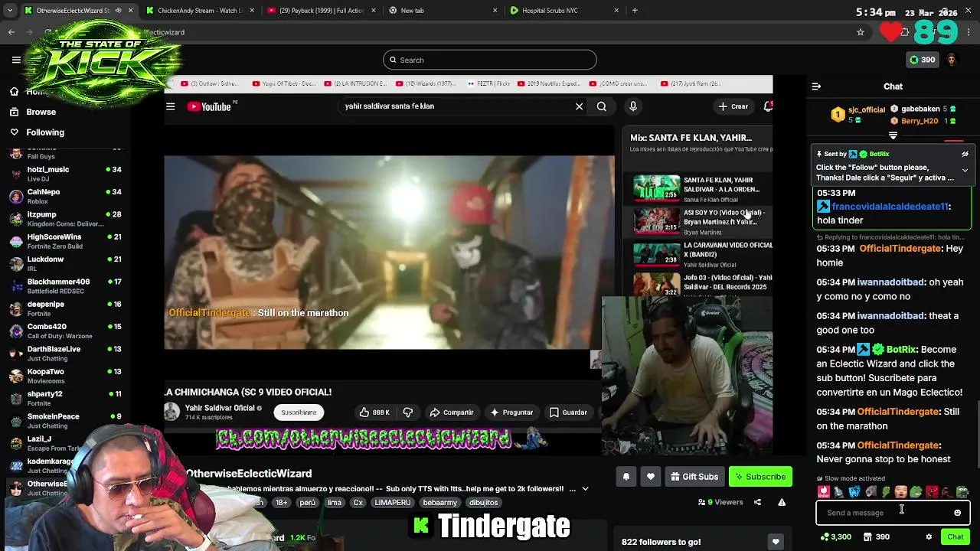The width and height of the screenshot is (980, 551).
Task: Toggle stream notifications bell button
Action: pos(626,477)
